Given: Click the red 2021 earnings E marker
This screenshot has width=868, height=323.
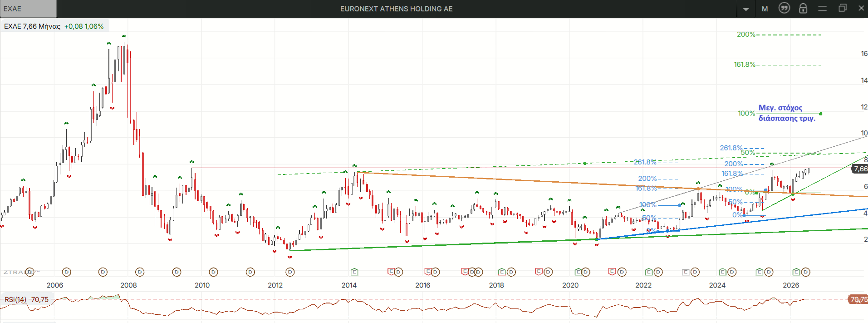Looking at the screenshot, I should click(x=612, y=272).
